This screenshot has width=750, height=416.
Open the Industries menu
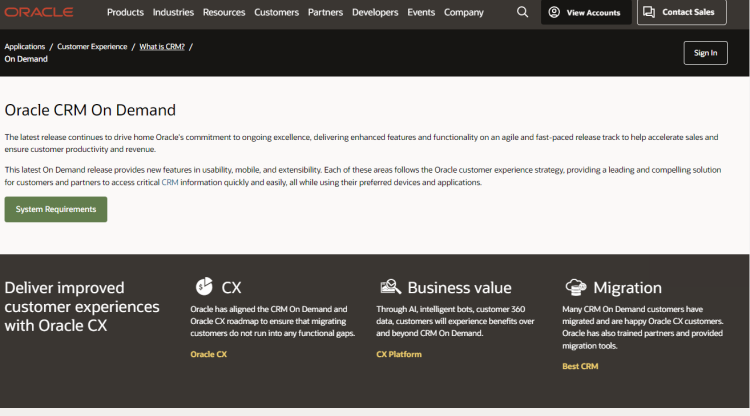[173, 12]
